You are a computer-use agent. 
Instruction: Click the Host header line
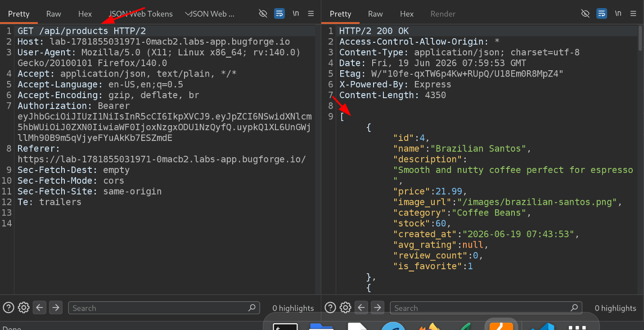coord(154,42)
